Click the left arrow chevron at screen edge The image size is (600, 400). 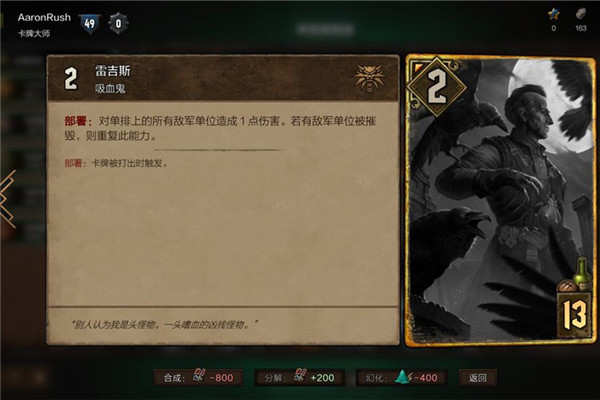tap(8, 199)
